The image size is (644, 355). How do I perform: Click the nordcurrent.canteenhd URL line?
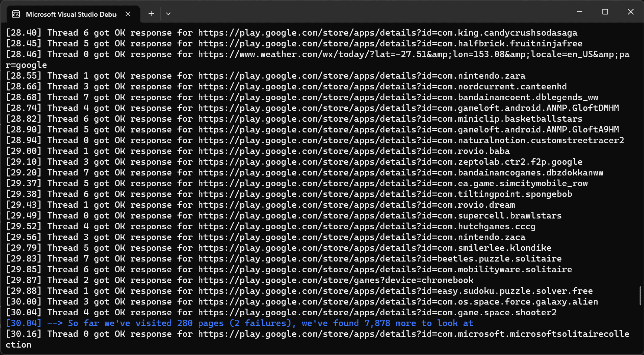[286, 86]
